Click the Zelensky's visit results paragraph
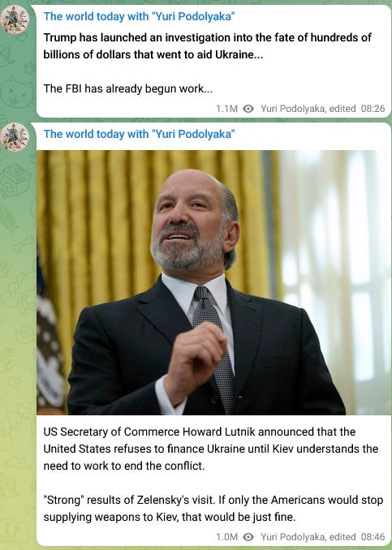This screenshot has height=550, width=392. (x=213, y=509)
